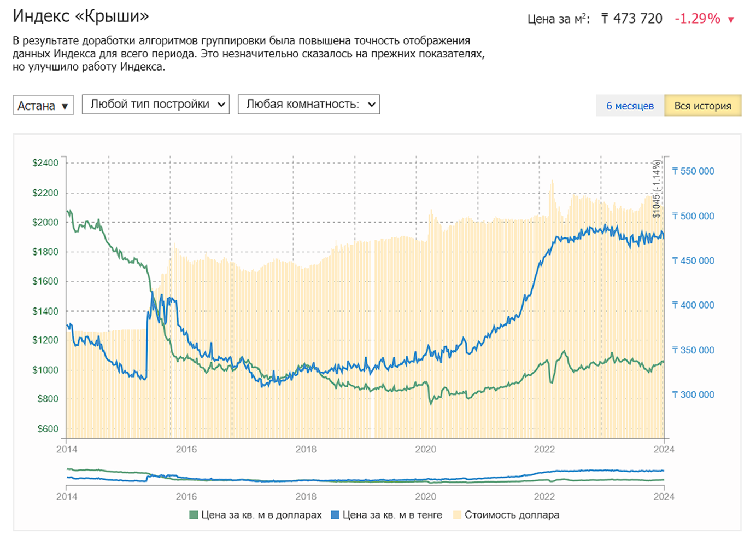Click the $2000 axis label
Screen dimensions: 756x534
(x=45, y=222)
